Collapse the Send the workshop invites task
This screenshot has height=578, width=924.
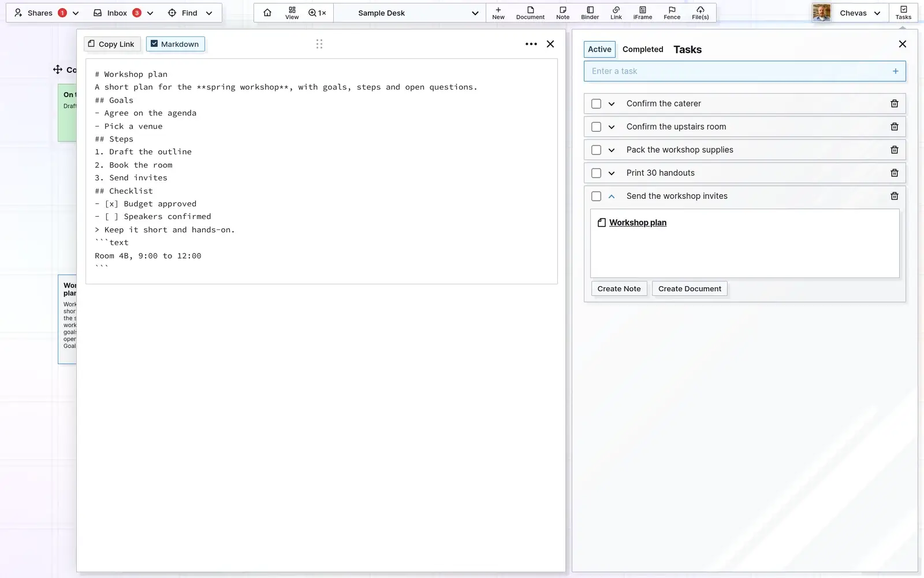tap(612, 196)
